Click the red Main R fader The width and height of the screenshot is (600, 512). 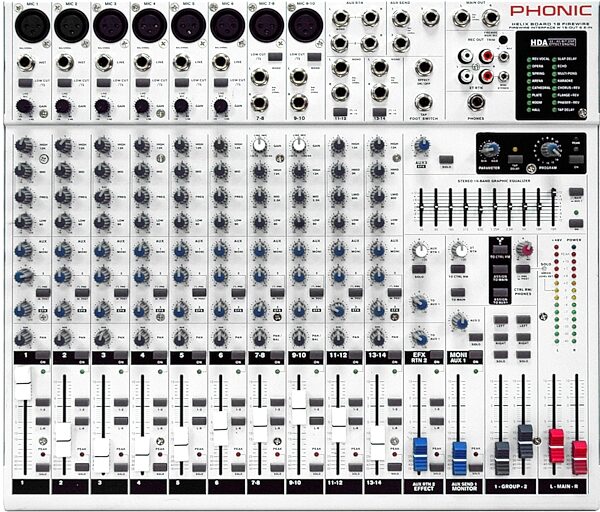pos(579,458)
